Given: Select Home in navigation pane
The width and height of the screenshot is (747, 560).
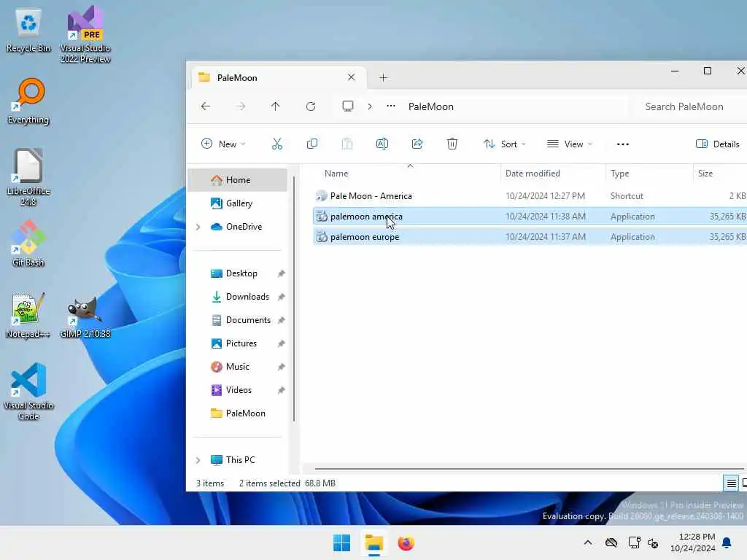Looking at the screenshot, I should [238, 180].
